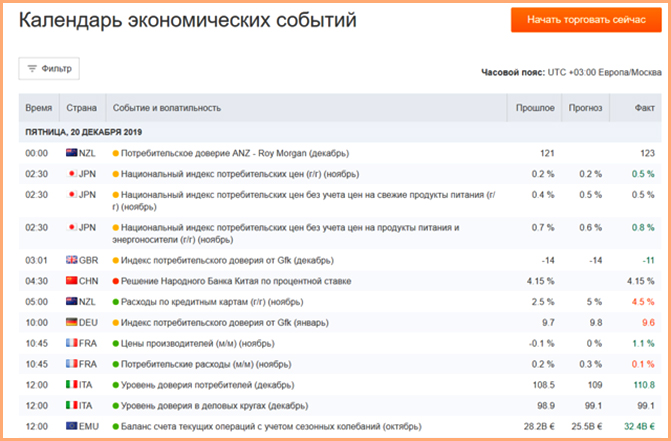Click the Прогноз column header
The image size is (671, 441).
(586, 107)
